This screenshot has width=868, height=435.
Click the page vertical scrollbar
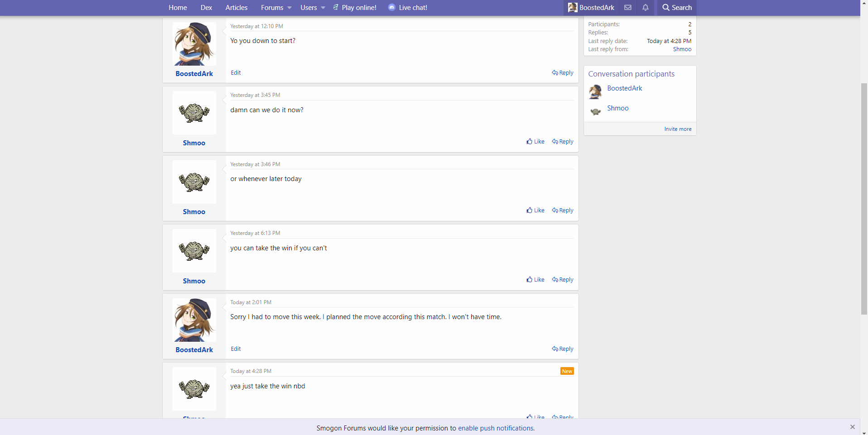[864, 199]
